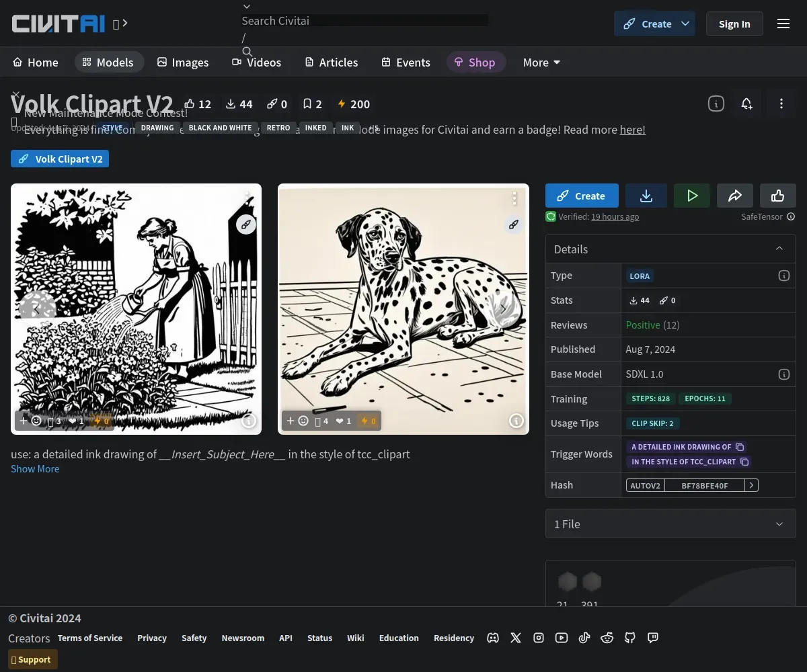The height and width of the screenshot is (672, 807).
Task: Click the Volk Clipart V2 version button
Action: coord(60,159)
